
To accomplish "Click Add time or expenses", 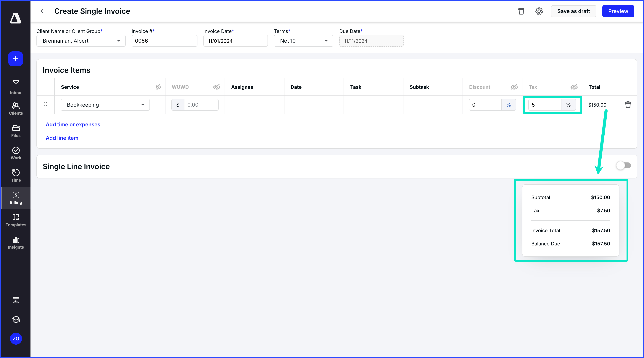I will click(73, 124).
